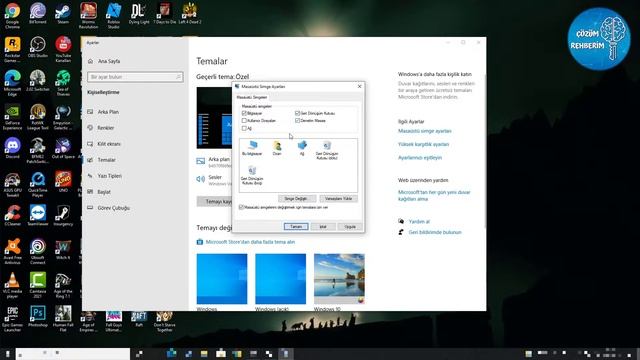The image size is (640, 360).
Task: Select the Windows 10 theme thumbnail
Action: [339, 279]
